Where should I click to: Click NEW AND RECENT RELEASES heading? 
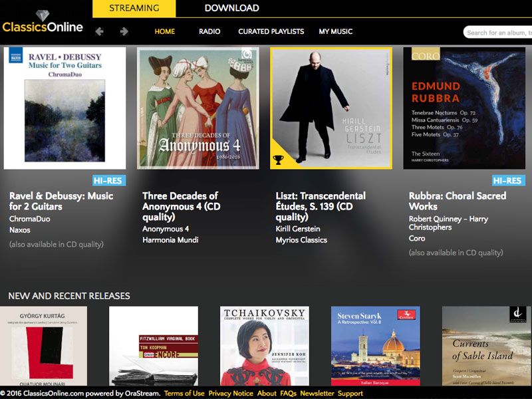[69, 296]
